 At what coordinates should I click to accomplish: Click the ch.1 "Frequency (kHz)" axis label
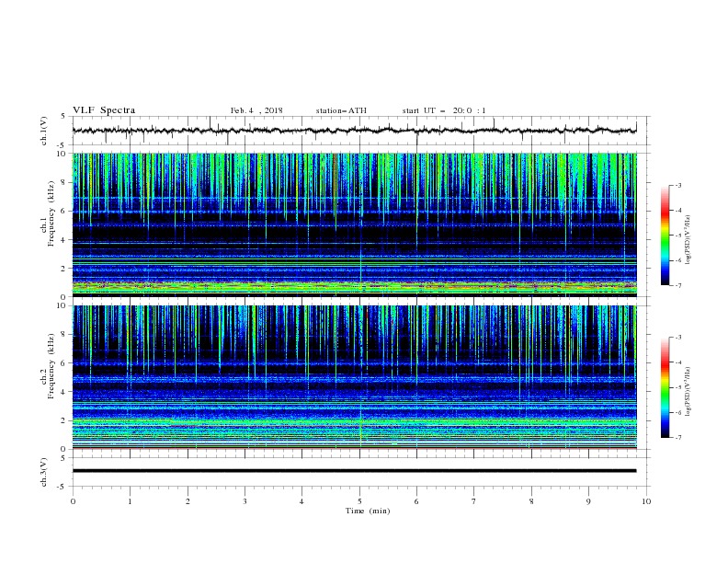(51, 214)
